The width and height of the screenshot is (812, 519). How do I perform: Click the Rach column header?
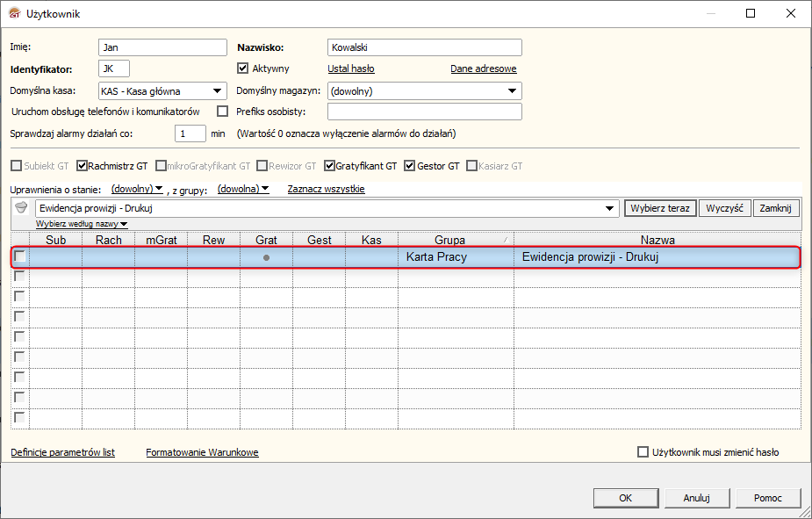coord(109,240)
